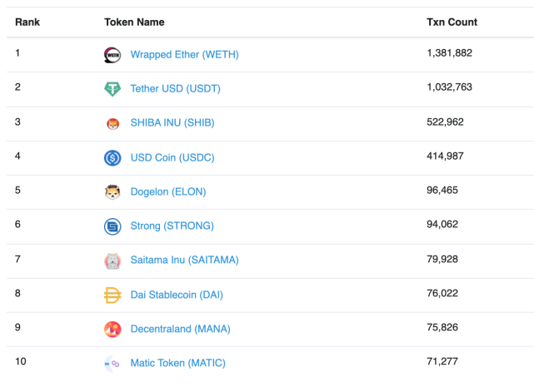Click rank number 7 in Saitama row
The width and height of the screenshot is (534, 392).
[x=17, y=259]
